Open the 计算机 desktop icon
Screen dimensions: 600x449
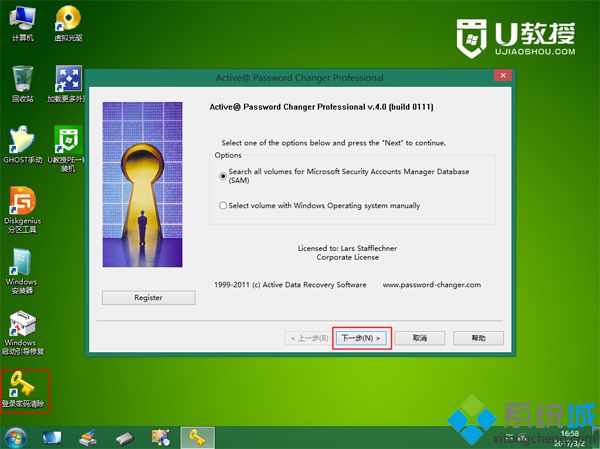tap(23, 23)
